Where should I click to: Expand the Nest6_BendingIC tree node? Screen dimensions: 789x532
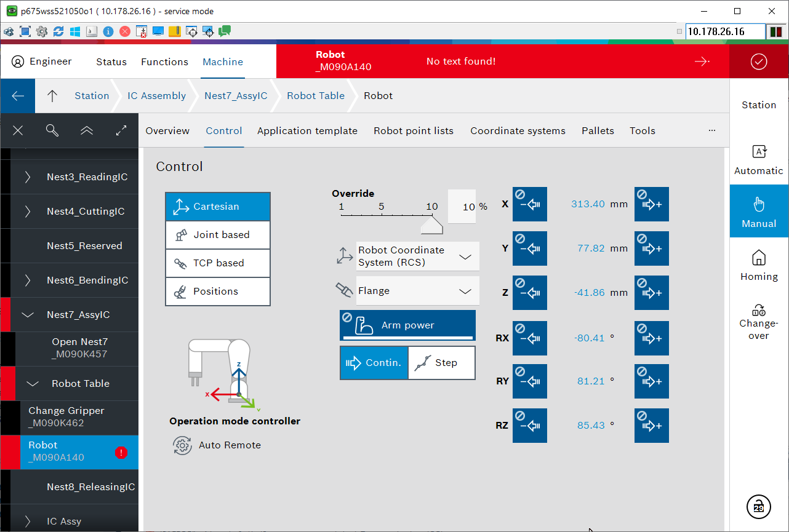coord(28,280)
